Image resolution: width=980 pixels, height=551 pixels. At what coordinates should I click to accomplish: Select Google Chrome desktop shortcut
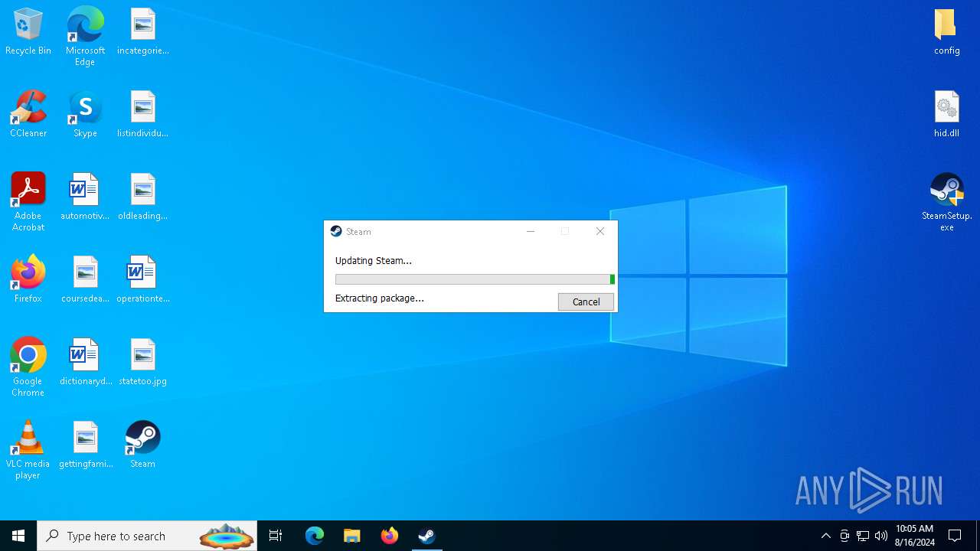point(28,367)
